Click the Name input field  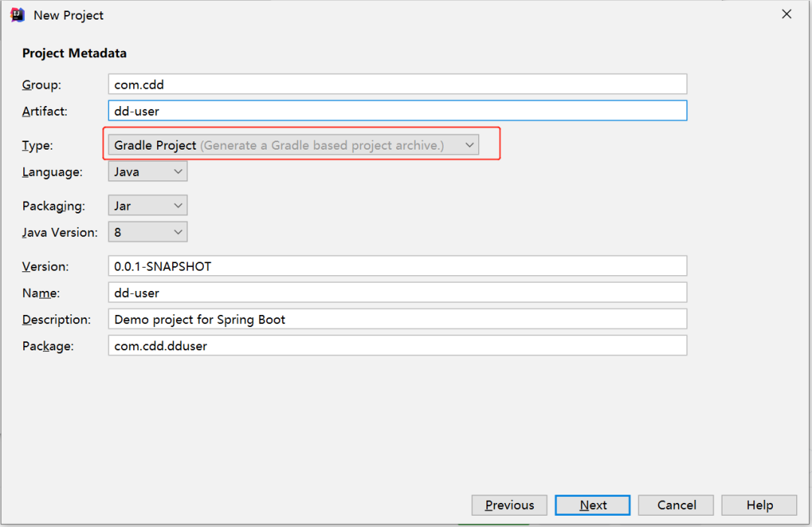(397, 292)
